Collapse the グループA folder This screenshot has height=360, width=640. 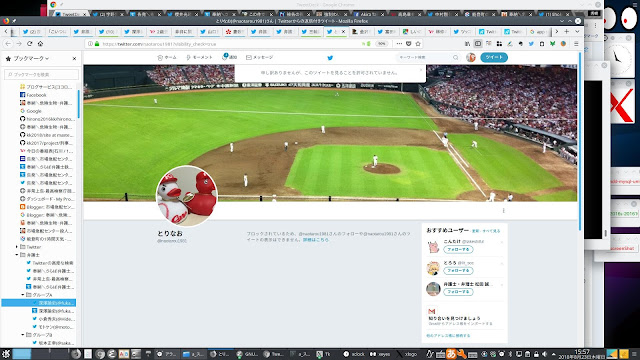tap(23, 295)
